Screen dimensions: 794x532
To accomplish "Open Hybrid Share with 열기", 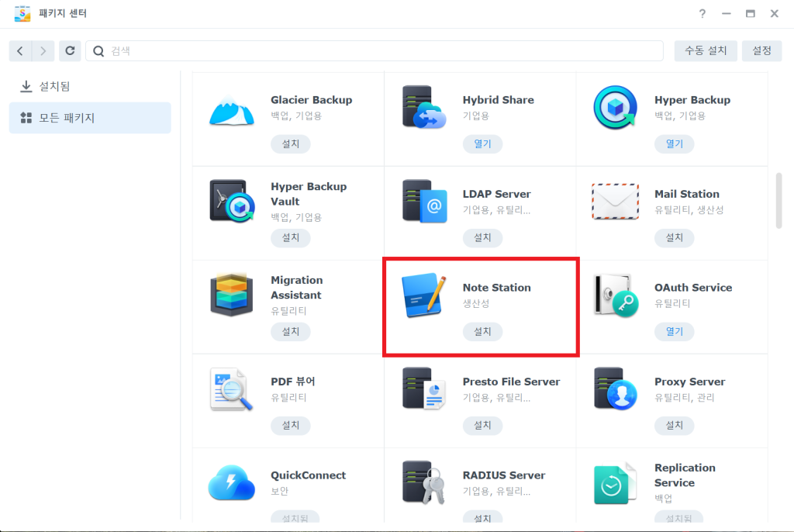I will (x=482, y=144).
